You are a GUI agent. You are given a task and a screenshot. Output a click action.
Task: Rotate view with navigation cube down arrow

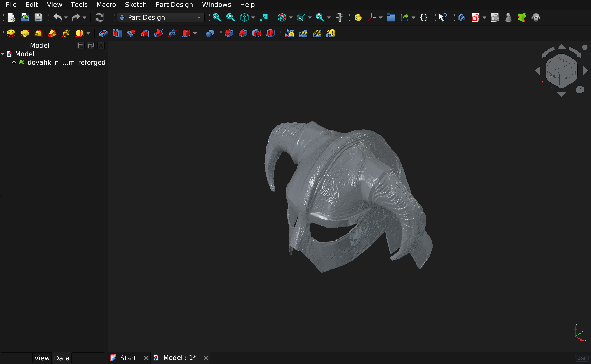562,94
